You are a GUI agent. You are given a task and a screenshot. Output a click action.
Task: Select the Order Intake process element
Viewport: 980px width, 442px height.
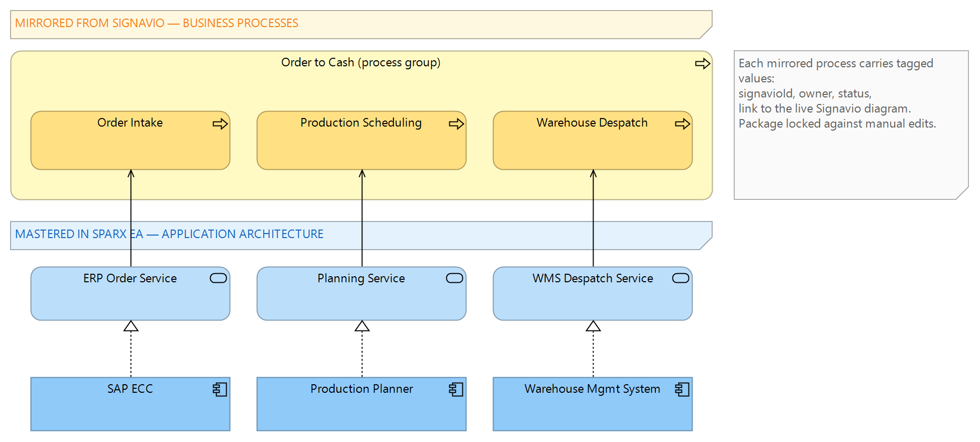pos(130,141)
